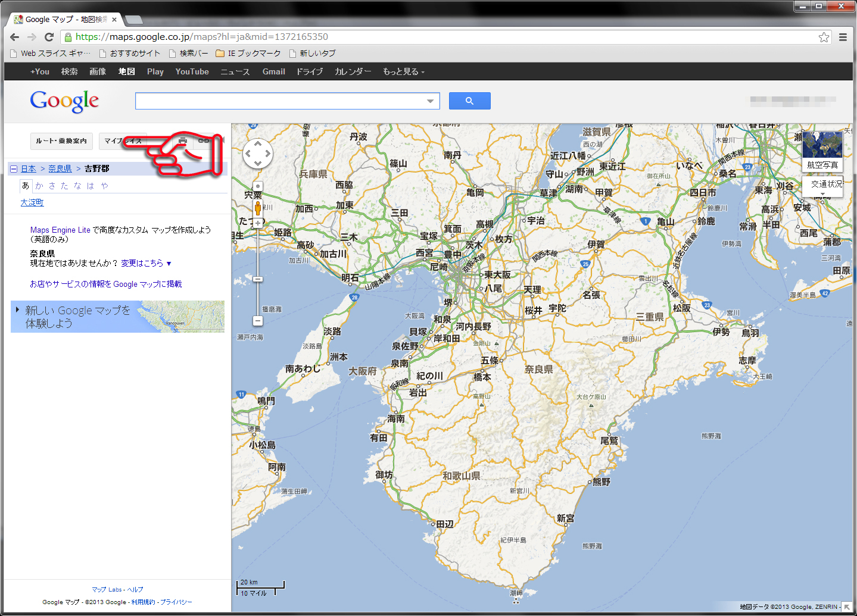This screenshot has height=616, width=857.
Task: Open the 大淀町 link
Action: click(x=32, y=202)
